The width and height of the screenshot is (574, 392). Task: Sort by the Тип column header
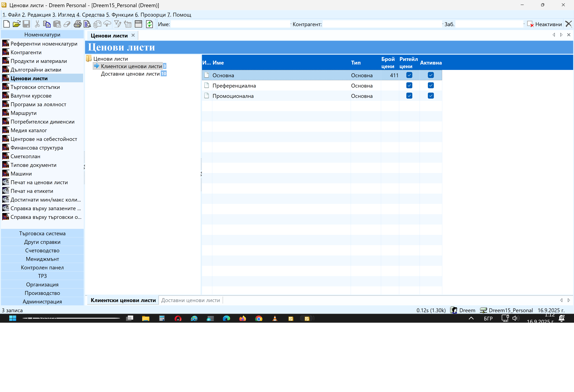[x=365, y=63]
